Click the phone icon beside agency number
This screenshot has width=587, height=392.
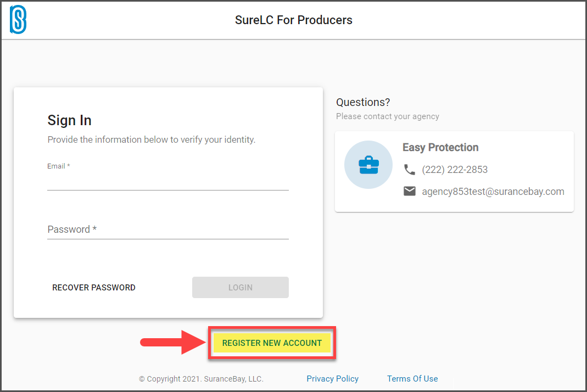click(410, 170)
